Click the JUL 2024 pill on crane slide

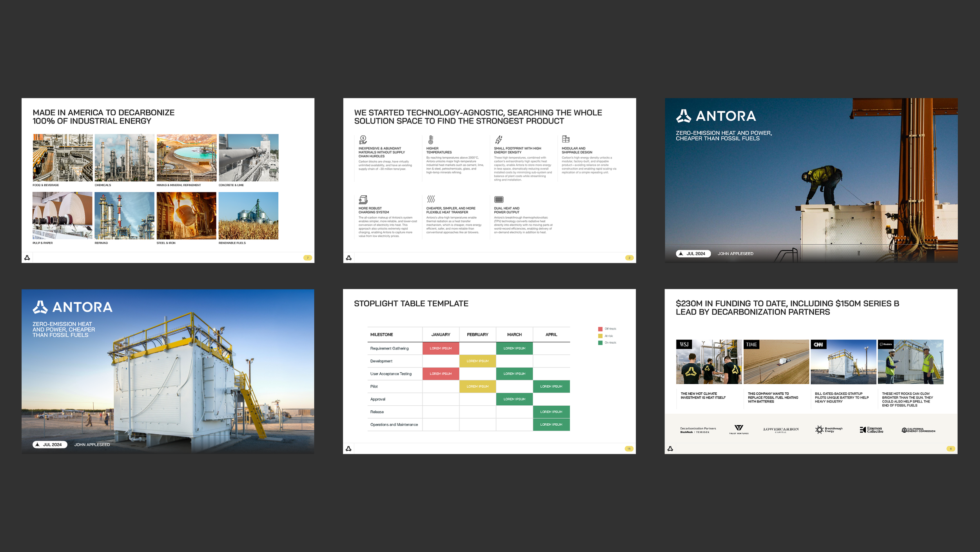[x=693, y=254]
